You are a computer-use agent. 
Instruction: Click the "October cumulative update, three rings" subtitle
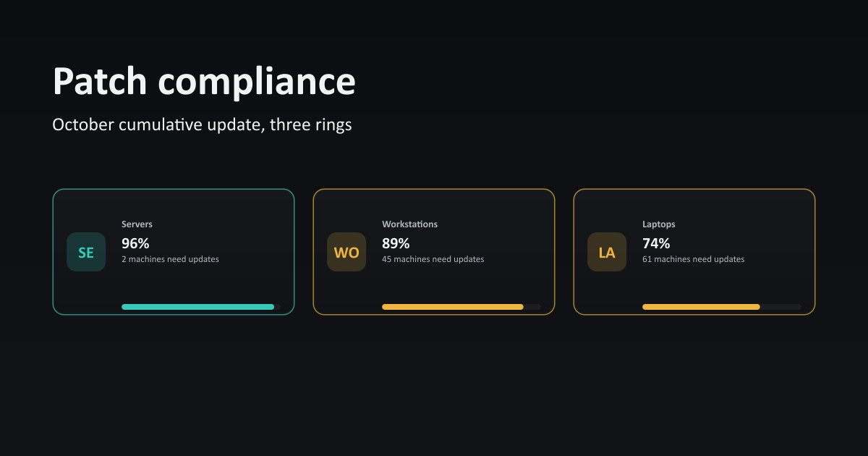203,124
